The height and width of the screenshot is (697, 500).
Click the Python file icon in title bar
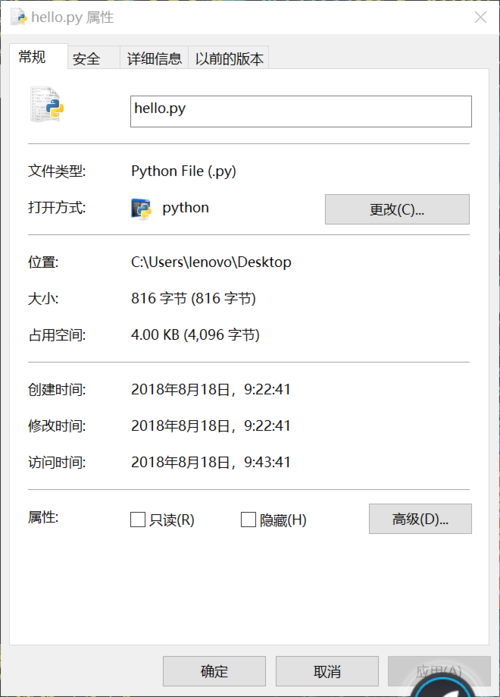[x=20, y=17]
